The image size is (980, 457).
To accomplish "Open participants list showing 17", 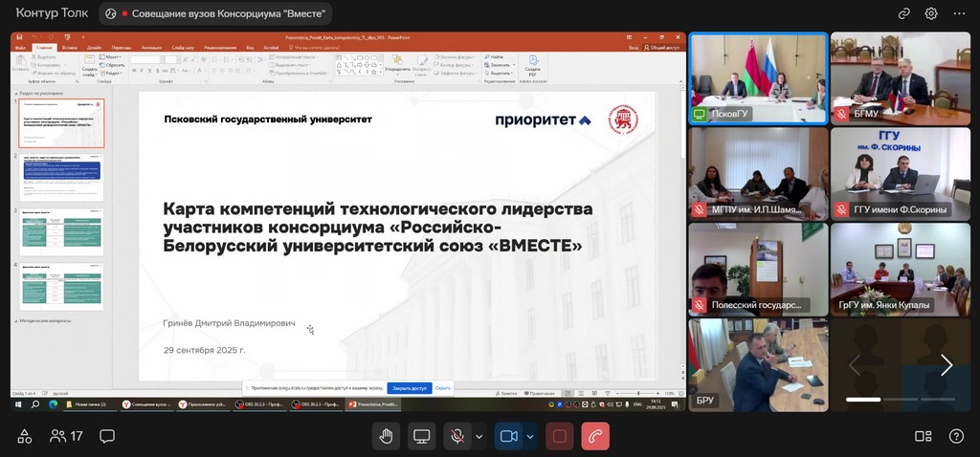I will [x=66, y=436].
